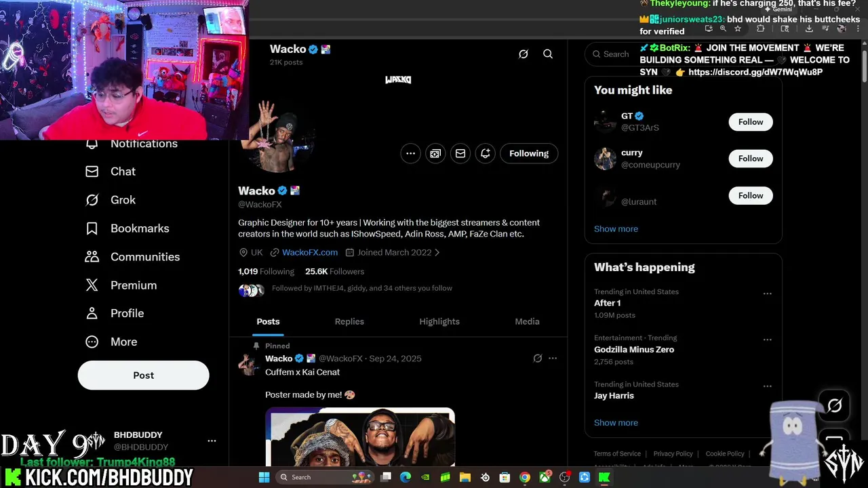This screenshot has width=868, height=488.
Task: Toggle the Following button for Wacko
Action: (529, 153)
